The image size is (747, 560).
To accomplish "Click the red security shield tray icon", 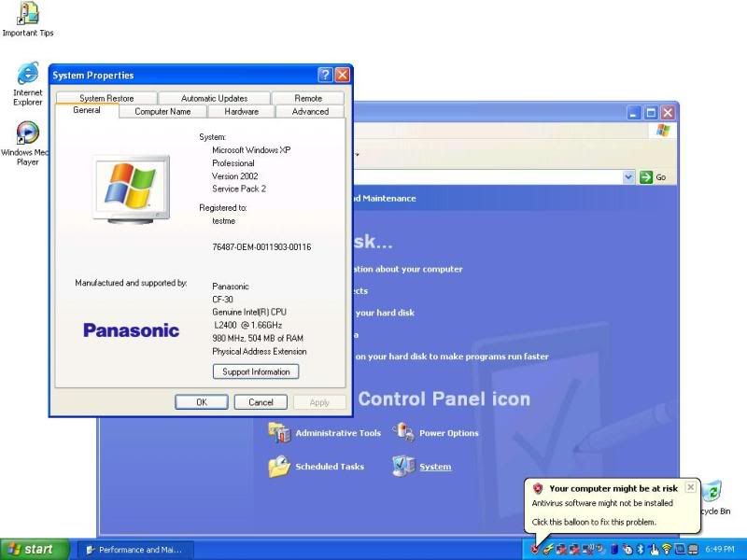I will tap(535, 550).
